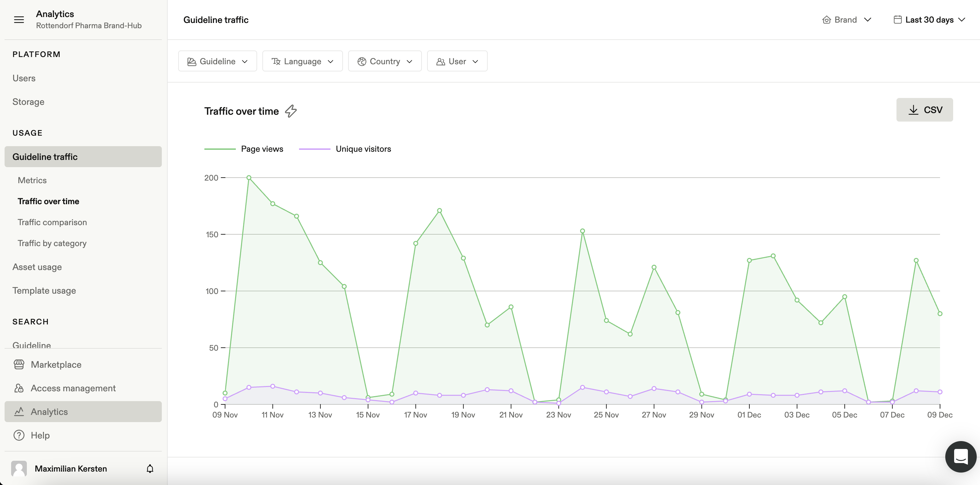Expand the Guideline filter dropdown

pos(217,61)
